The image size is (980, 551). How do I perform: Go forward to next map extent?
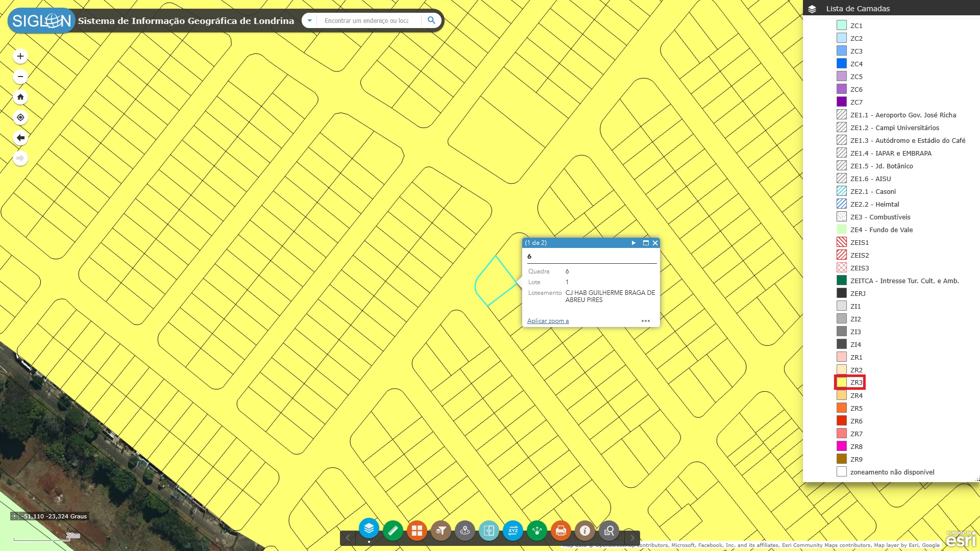(x=20, y=158)
